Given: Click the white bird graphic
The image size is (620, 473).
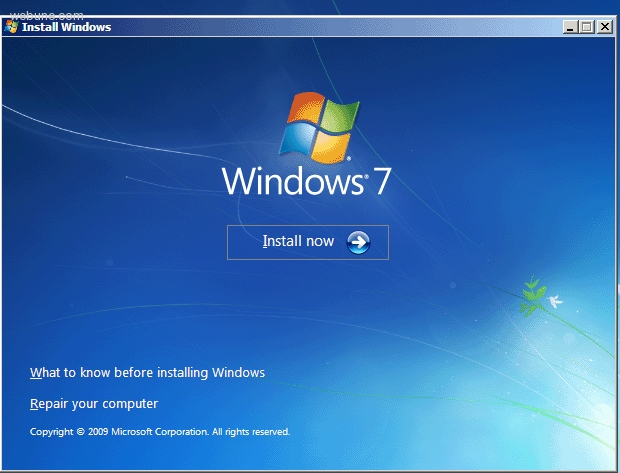Looking at the screenshot, I should 554,300.
